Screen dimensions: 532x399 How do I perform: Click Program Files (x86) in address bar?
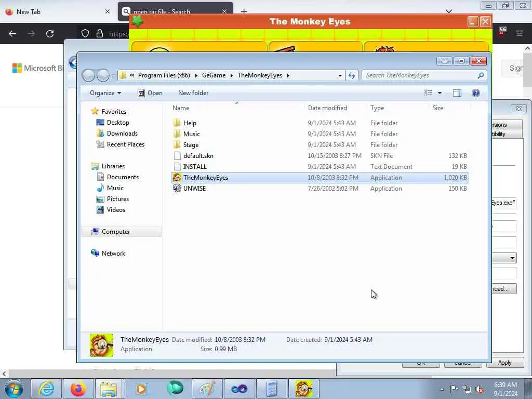tap(164, 75)
